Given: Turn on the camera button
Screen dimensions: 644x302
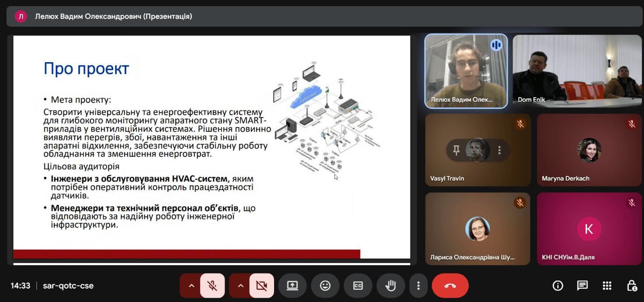Looking at the screenshot, I should 261,286.
